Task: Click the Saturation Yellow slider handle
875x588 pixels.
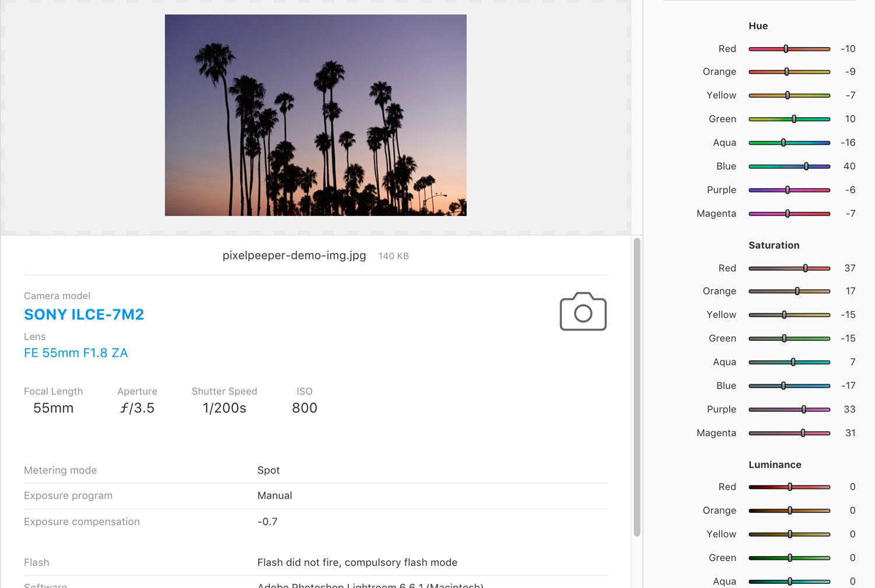Action: (784, 315)
